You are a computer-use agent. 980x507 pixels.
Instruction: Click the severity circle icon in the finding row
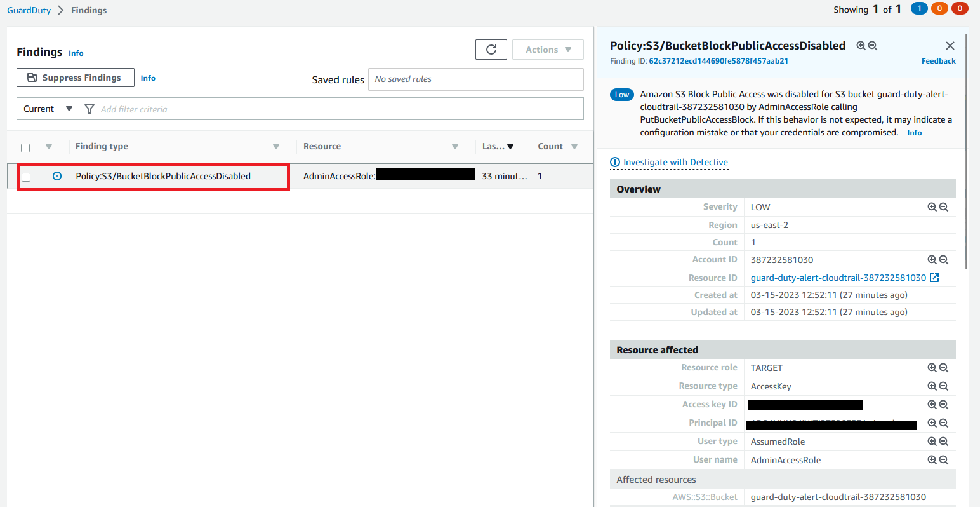tap(57, 176)
